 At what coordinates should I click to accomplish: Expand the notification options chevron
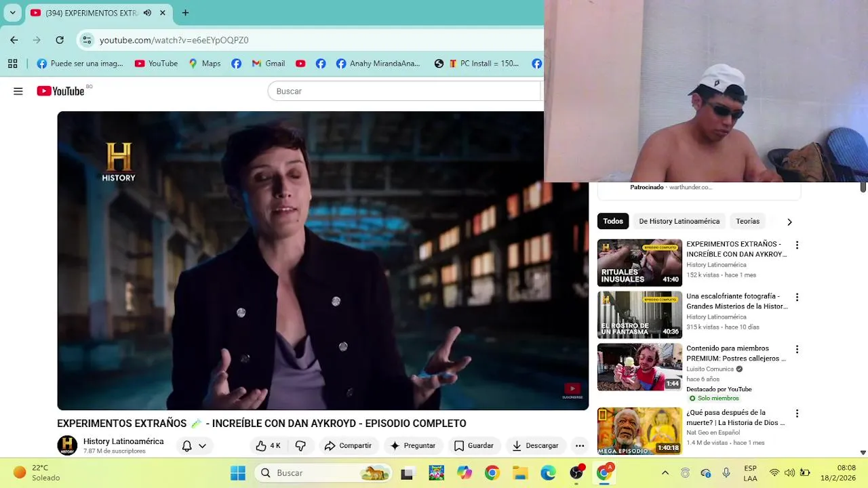pos(202,445)
